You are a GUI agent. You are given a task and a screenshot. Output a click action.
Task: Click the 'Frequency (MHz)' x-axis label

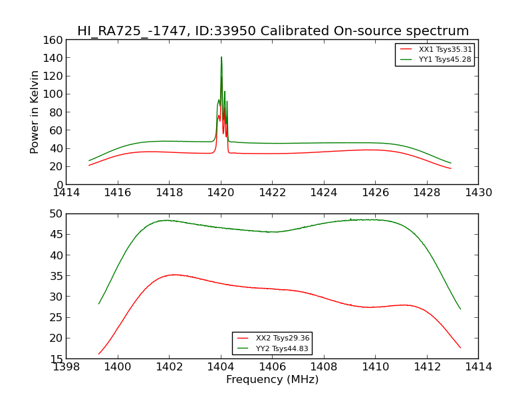pos(273,379)
